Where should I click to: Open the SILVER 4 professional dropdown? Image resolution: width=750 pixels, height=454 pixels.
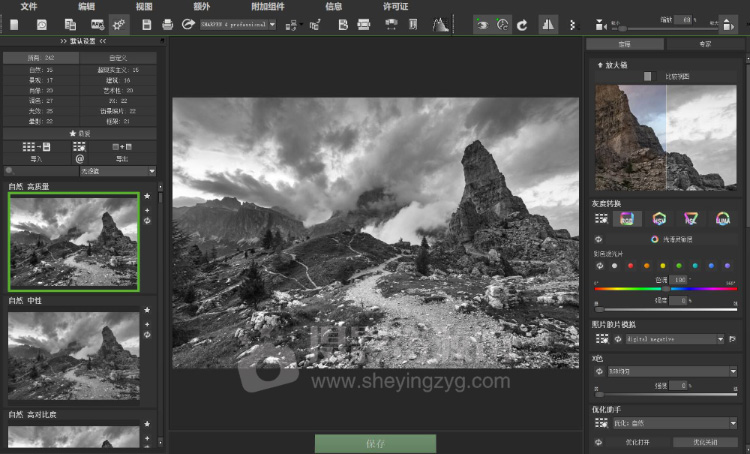point(238,23)
